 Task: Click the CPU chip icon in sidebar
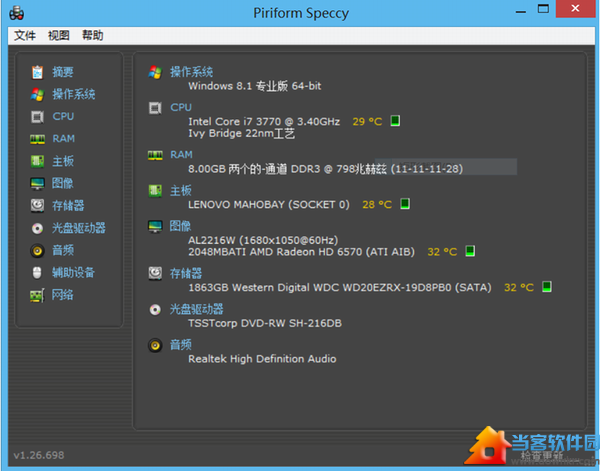38,116
